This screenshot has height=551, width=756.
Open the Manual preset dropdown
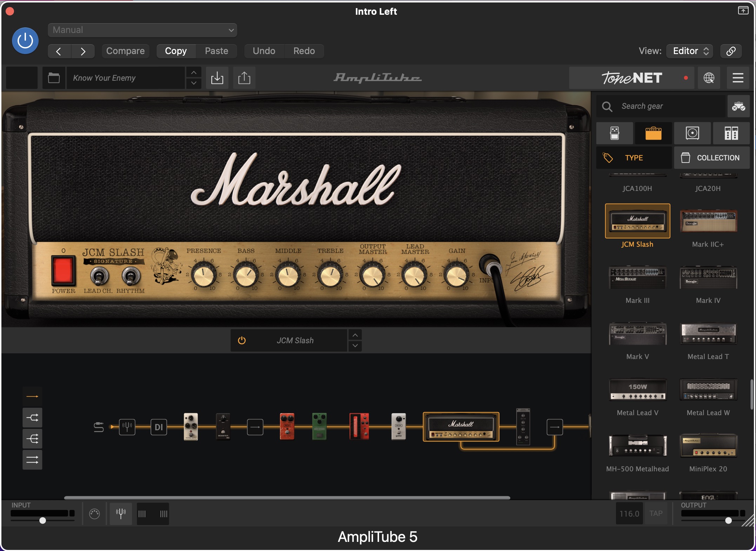(142, 30)
